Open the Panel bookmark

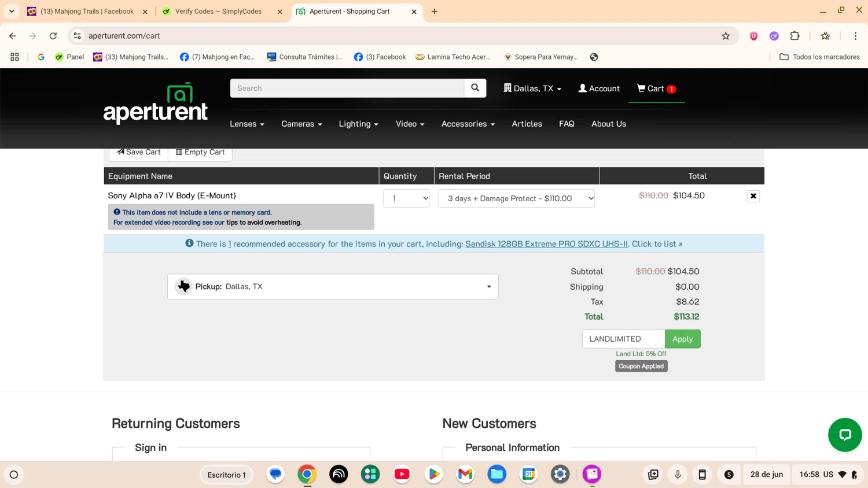(x=69, y=57)
